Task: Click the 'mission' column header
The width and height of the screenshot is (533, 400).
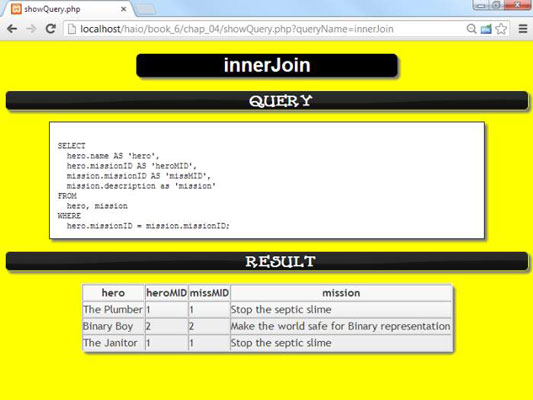Action: click(341, 293)
